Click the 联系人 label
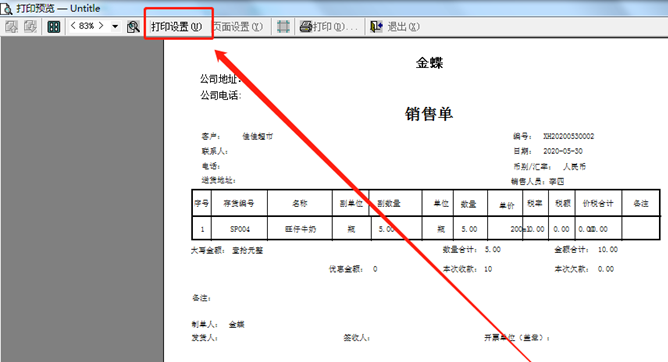The image size is (668, 362). click(215, 151)
